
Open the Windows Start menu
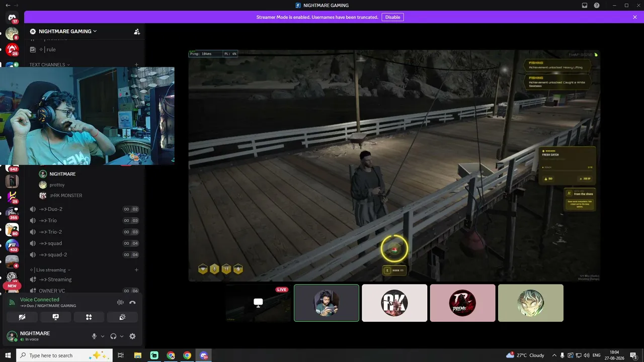click(x=8, y=355)
